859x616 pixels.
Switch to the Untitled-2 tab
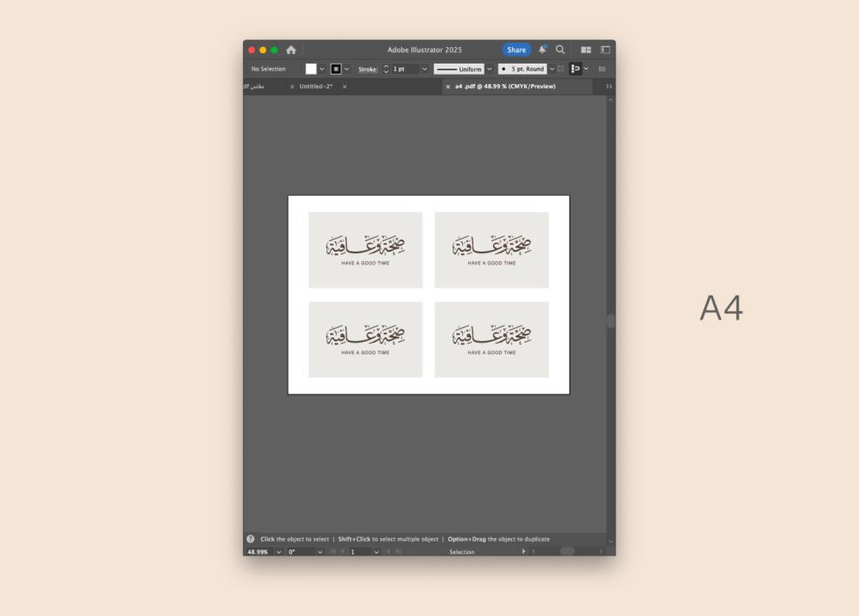tap(316, 87)
